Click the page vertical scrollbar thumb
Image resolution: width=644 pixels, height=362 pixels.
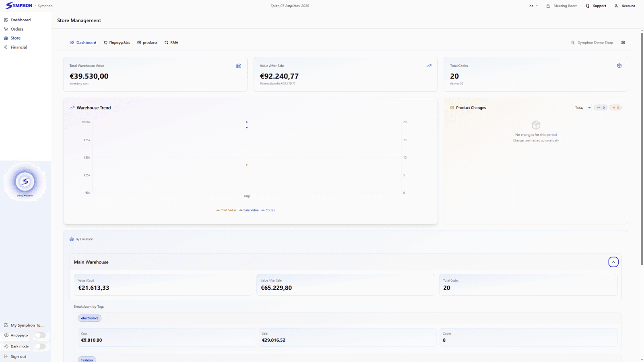coord(642,149)
